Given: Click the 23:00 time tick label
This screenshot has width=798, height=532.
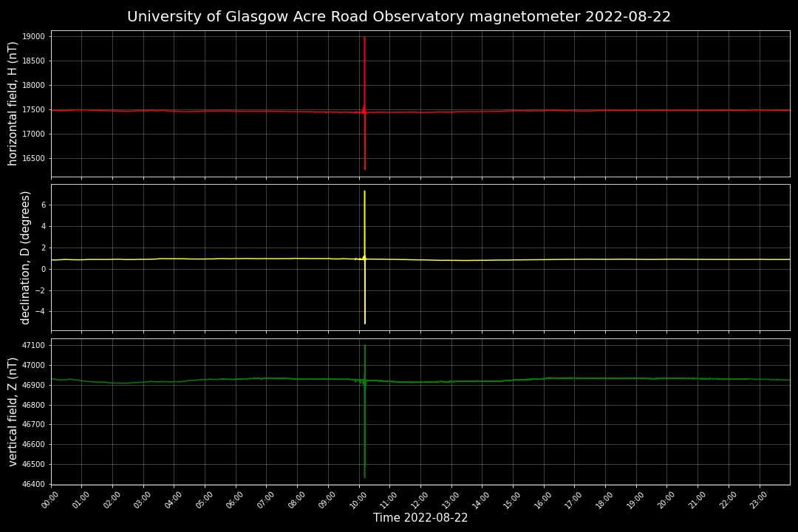Looking at the screenshot, I should [758, 500].
